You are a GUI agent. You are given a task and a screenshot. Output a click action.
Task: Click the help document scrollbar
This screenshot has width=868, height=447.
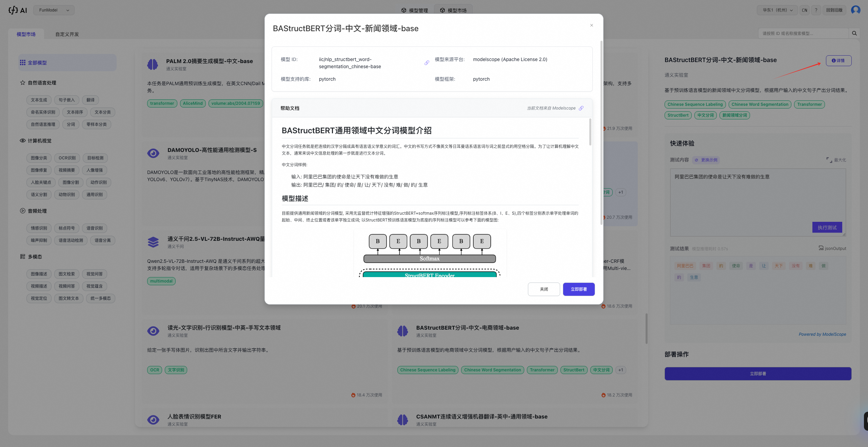pos(590,132)
